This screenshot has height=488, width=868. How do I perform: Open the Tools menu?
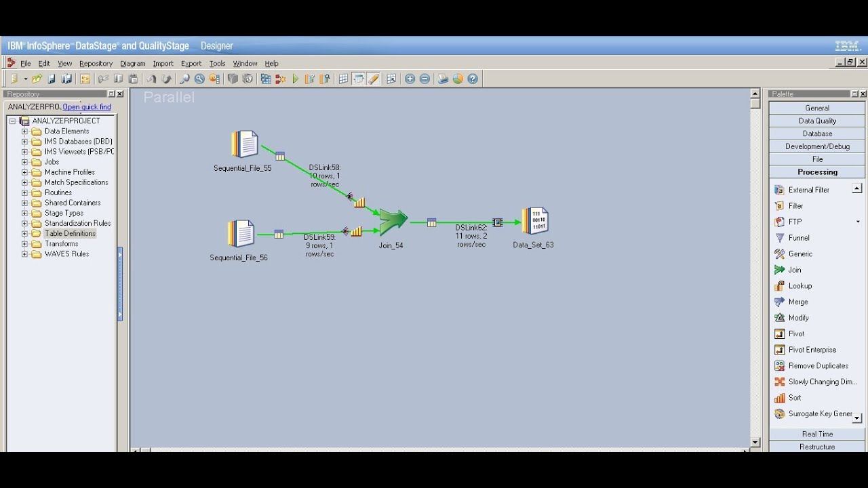coord(217,64)
